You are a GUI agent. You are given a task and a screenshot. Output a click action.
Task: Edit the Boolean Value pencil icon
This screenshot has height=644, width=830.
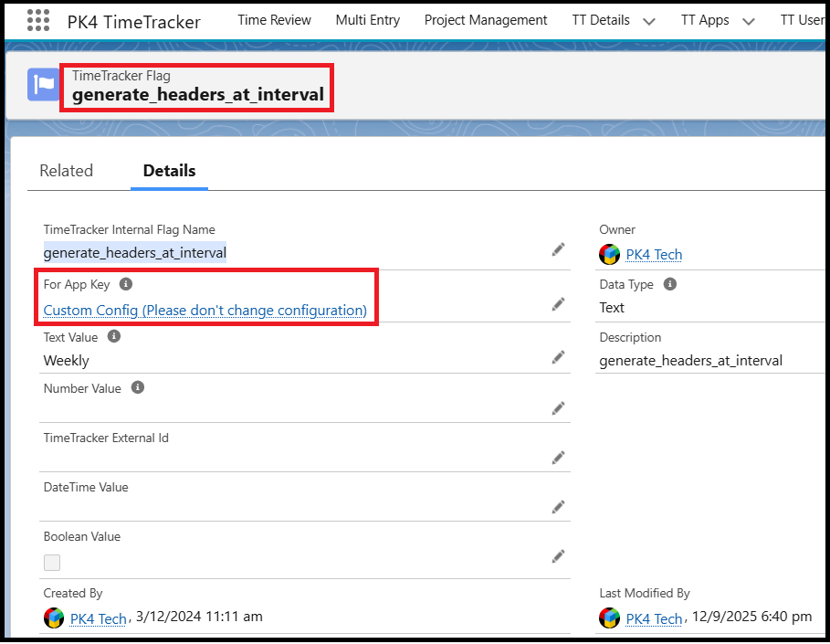558,556
